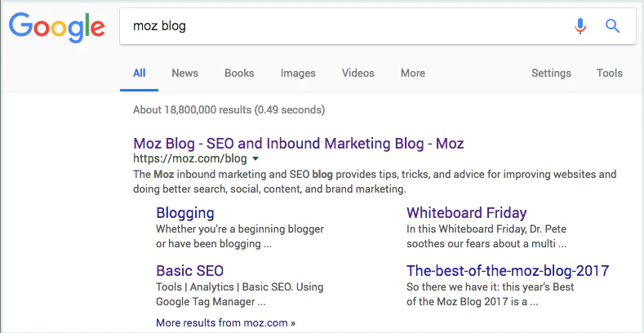Switch to the News tab
Screen dimensions: 644x333
pos(184,73)
